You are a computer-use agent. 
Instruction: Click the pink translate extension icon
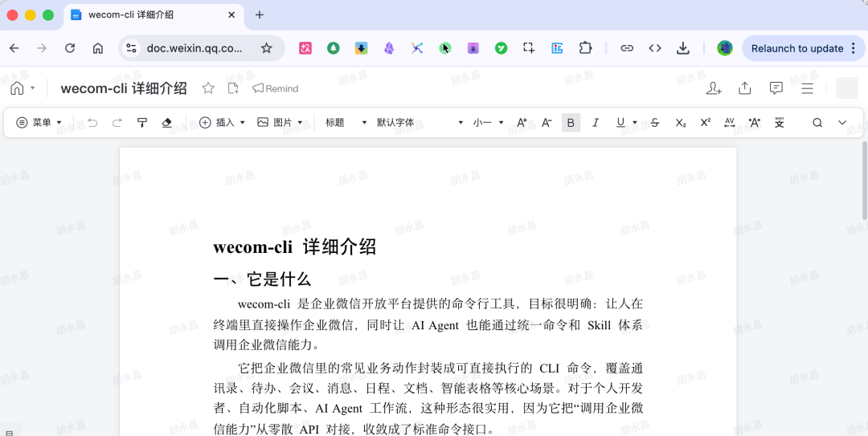point(305,48)
